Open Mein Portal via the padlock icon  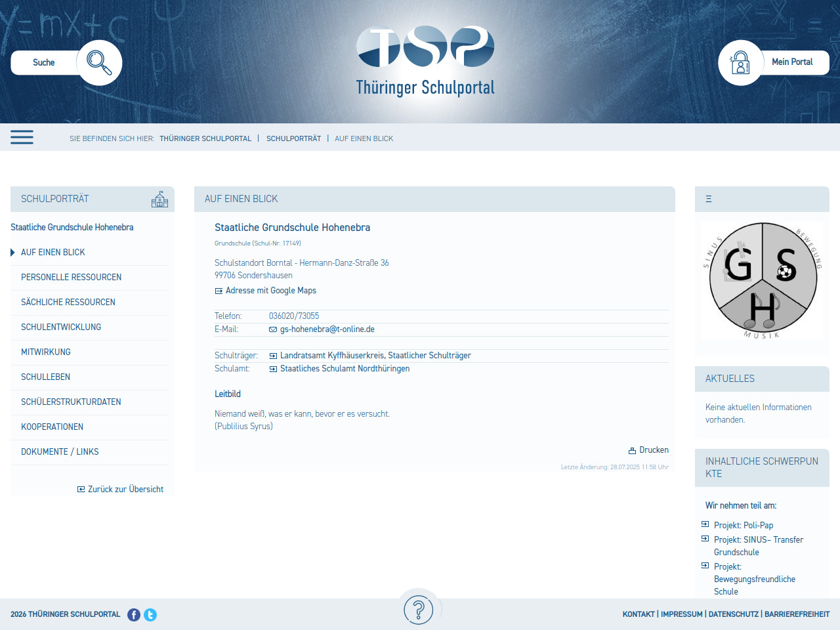[741, 62]
